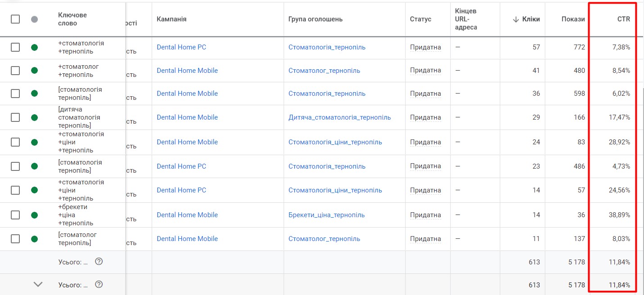Click Придатна status on the 57-clicks row

click(x=426, y=47)
